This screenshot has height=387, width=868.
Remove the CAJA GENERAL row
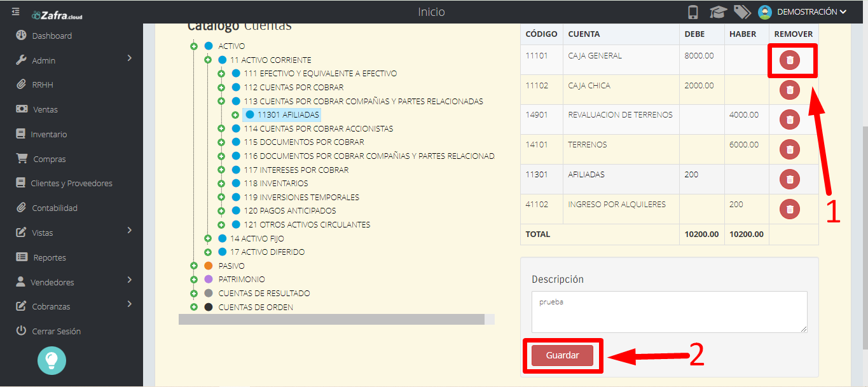[x=790, y=60]
